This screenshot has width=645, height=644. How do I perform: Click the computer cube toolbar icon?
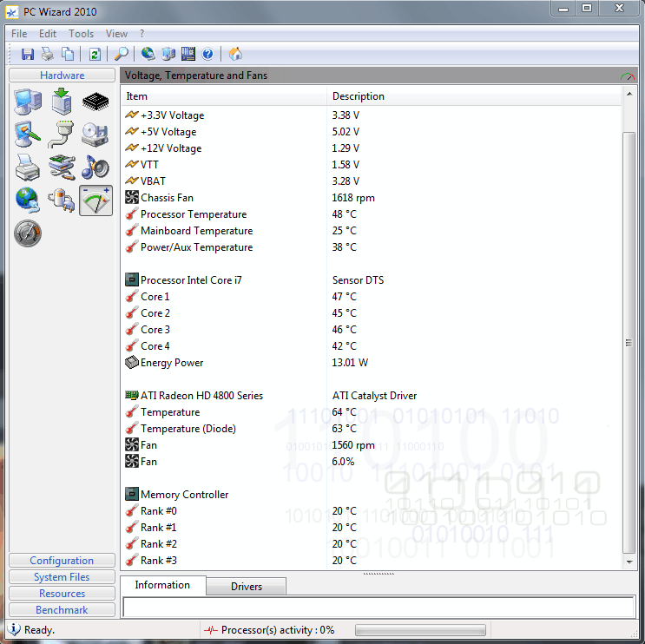point(168,54)
